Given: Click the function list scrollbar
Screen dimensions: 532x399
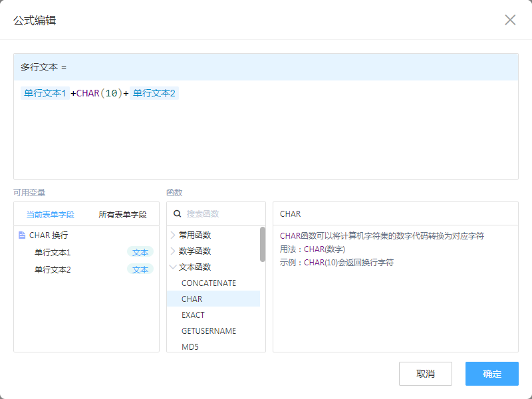Looking at the screenshot, I should tap(263, 245).
